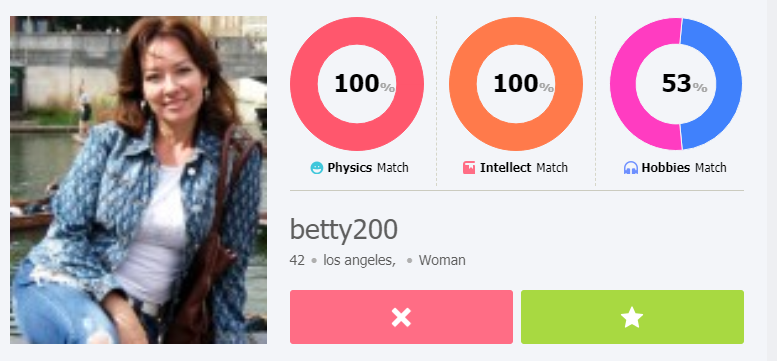Open the betty200 username link

pyautogui.click(x=343, y=230)
